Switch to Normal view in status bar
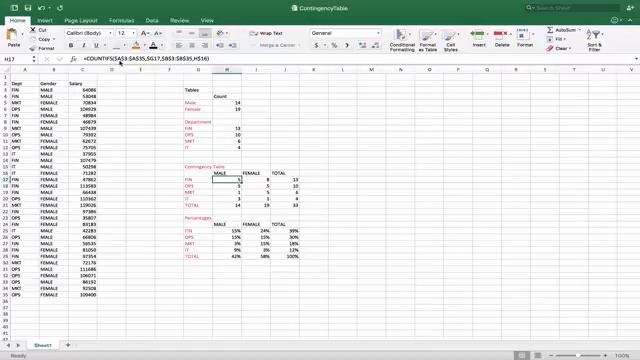 [522, 356]
